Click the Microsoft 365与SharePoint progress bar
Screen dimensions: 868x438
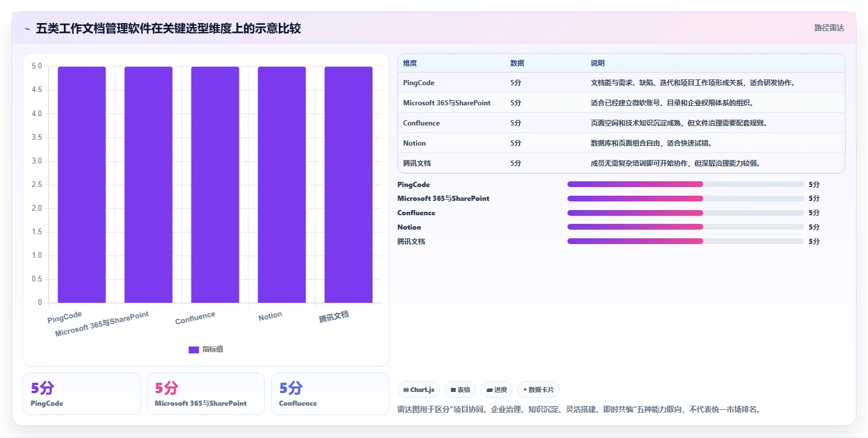[x=685, y=199]
